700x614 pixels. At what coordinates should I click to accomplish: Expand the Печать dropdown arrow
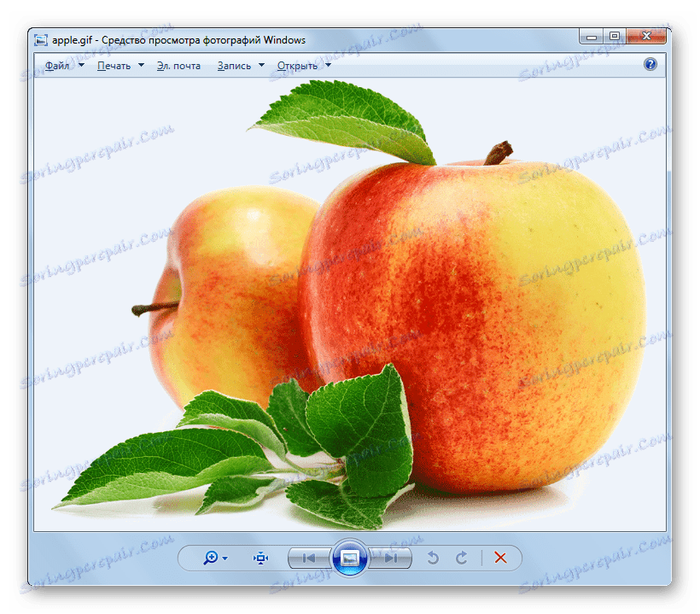point(142,65)
